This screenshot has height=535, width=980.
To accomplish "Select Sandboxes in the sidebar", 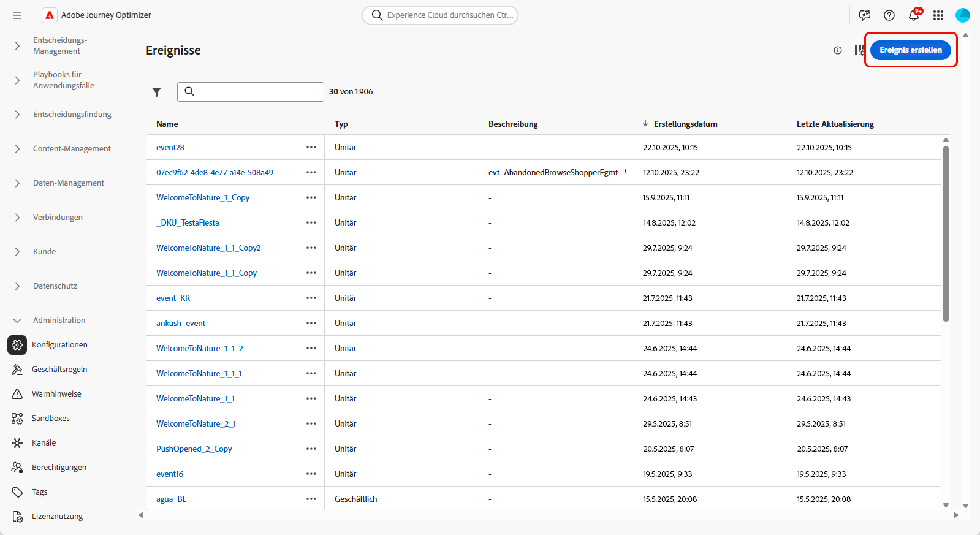I will tap(50, 419).
